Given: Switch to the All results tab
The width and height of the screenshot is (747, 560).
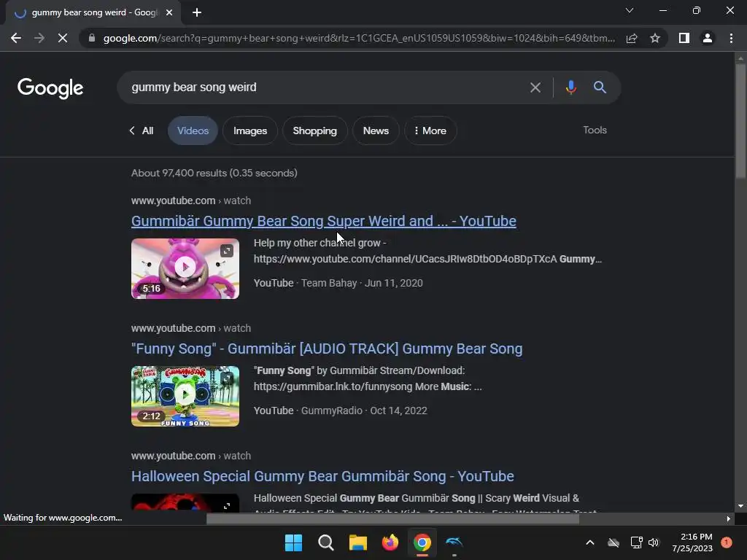Looking at the screenshot, I should [142, 131].
